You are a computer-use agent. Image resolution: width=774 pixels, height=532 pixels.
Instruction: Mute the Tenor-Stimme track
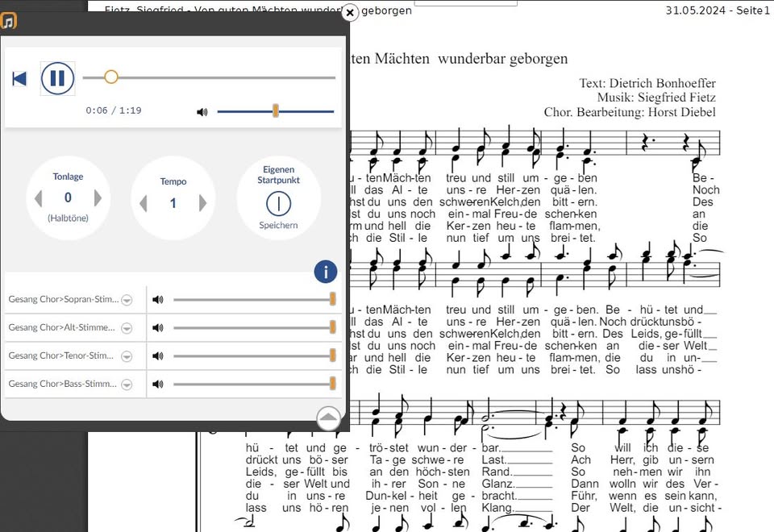click(158, 355)
